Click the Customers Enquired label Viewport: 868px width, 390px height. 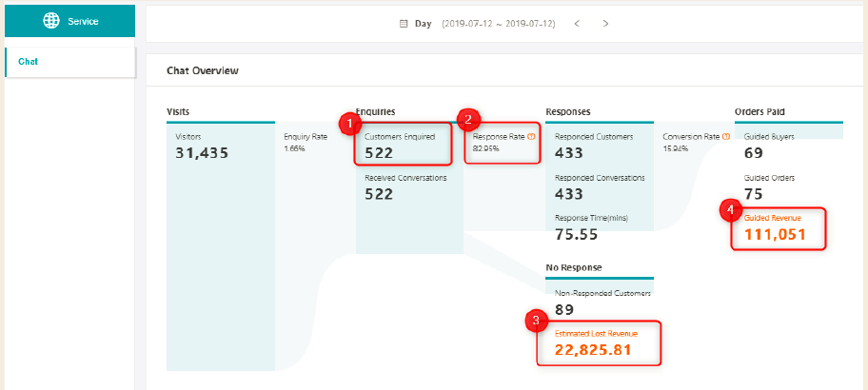pos(401,137)
